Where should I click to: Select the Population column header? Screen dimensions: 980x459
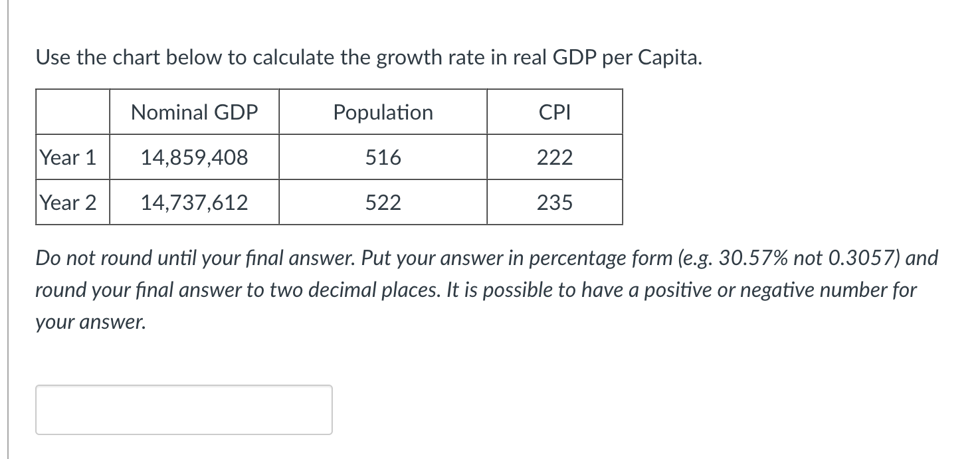[383, 112]
